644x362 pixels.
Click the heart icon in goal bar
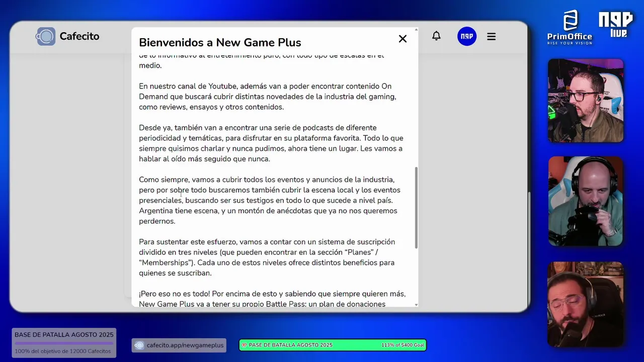(244, 345)
